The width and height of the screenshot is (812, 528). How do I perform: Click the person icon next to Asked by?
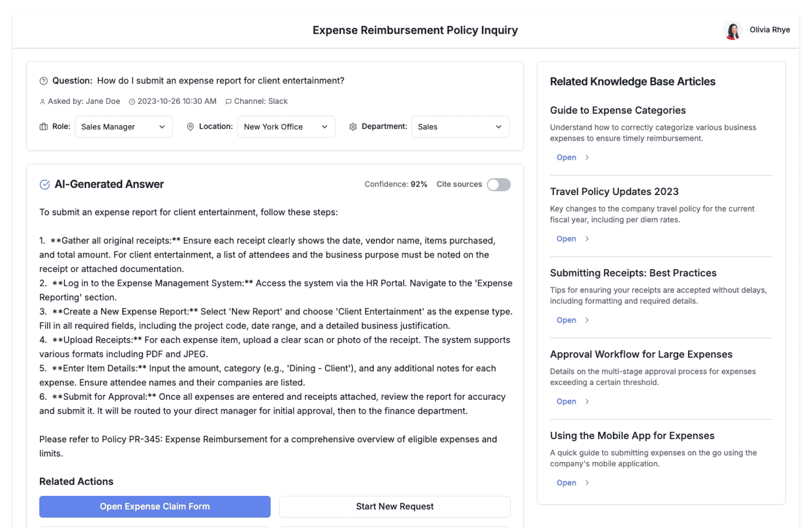[x=42, y=102]
